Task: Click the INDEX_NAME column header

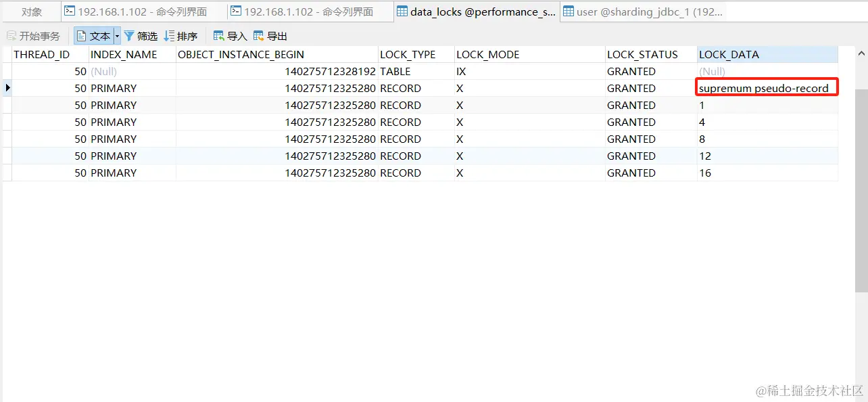Action: (x=132, y=54)
